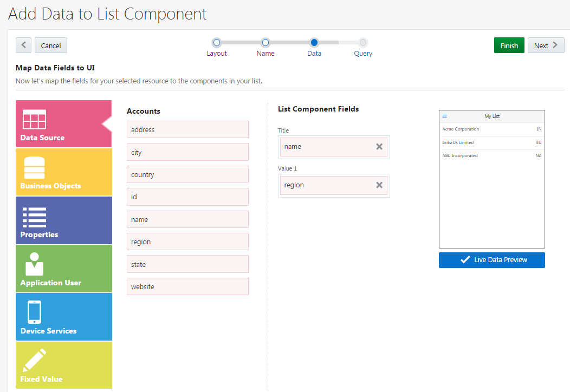
Task: Click the Acme Corporation row in preview
Action: click(491, 129)
